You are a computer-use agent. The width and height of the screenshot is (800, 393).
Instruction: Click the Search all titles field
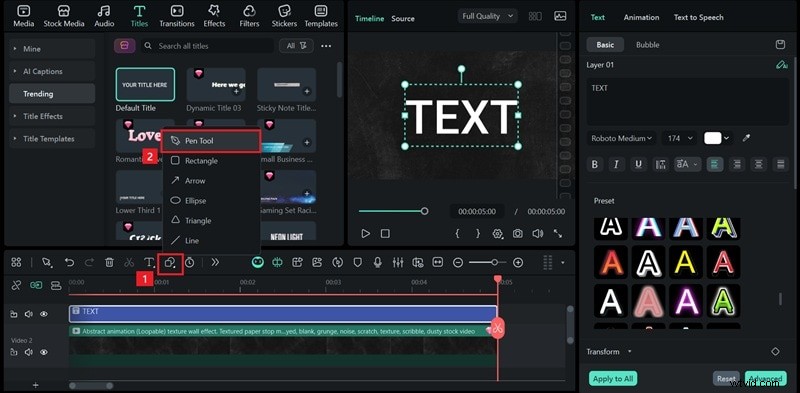click(207, 46)
